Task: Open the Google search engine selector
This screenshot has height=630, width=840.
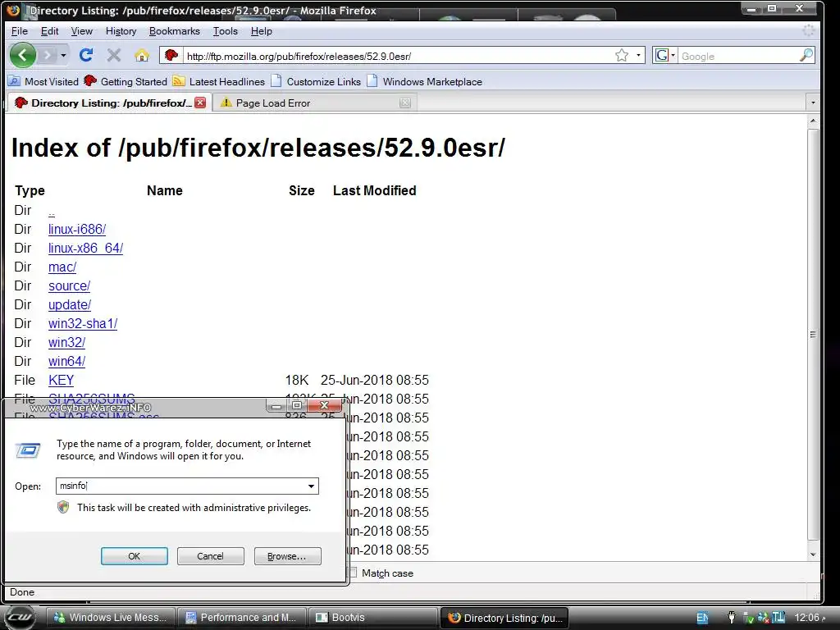Action: pyautogui.click(x=664, y=55)
